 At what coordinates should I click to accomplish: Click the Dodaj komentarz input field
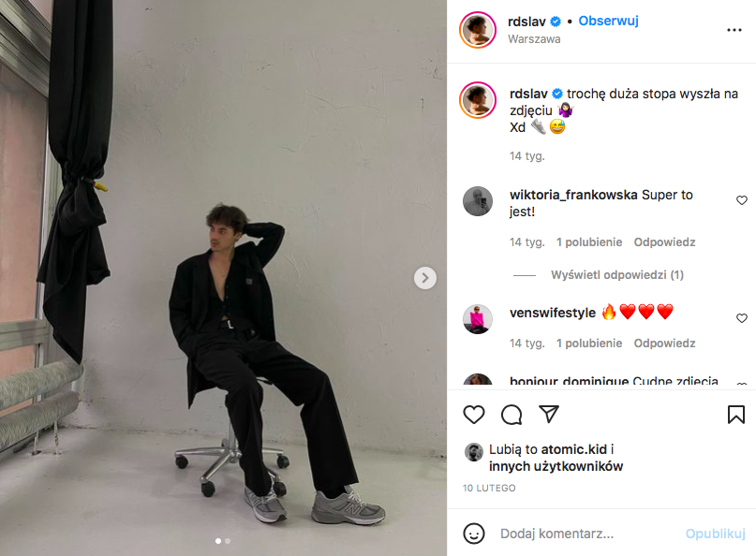click(588, 534)
